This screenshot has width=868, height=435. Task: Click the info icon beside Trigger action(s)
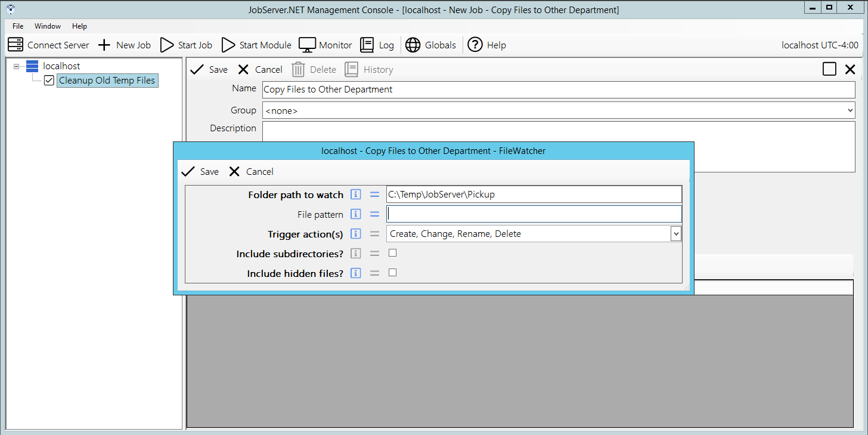(356, 234)
